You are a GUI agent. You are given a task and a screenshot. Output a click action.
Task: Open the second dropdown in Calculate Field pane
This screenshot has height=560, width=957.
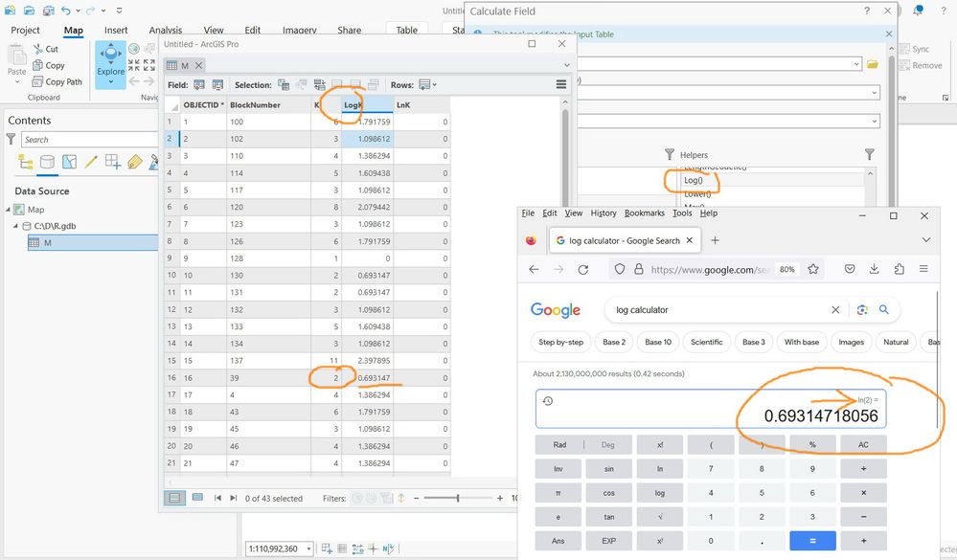[x=874, y=93]
